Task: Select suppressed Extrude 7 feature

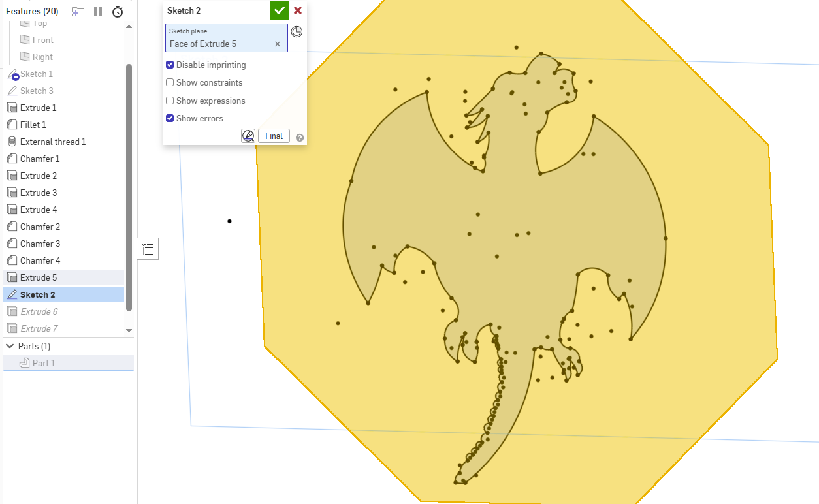Action: pos(39,328)
